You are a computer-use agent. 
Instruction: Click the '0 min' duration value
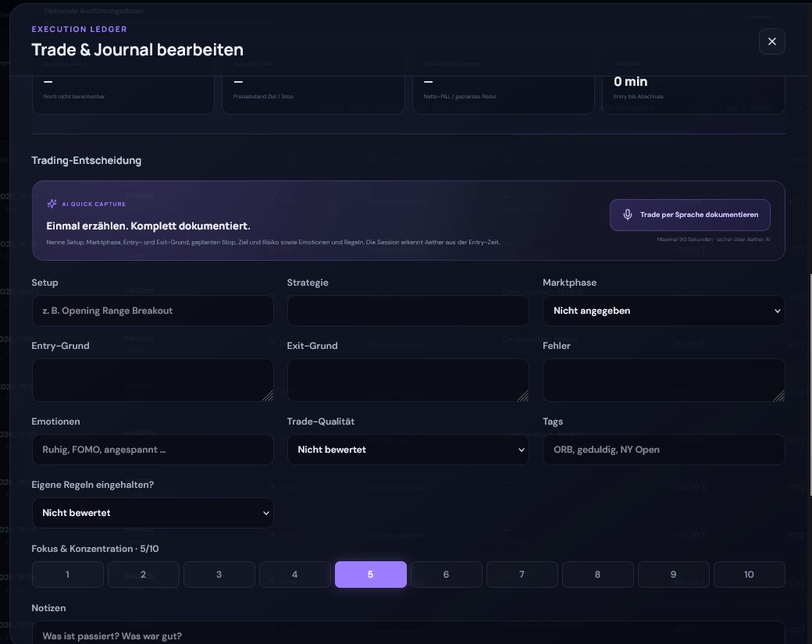coord(630,81)
